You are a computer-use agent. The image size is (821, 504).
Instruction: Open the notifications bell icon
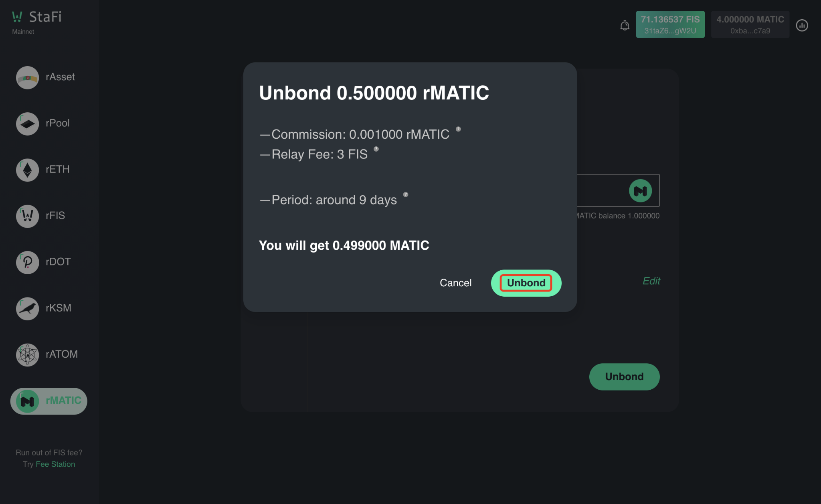625,25
